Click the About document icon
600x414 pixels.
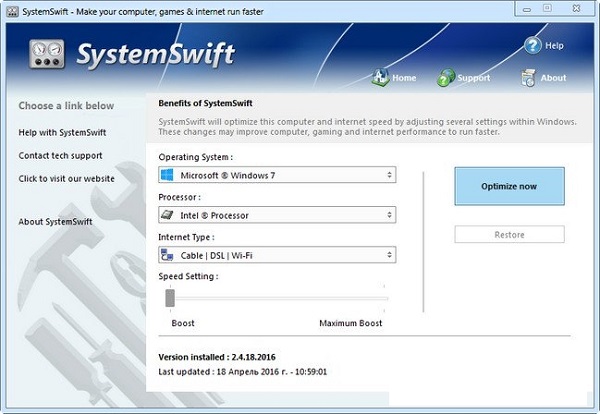528,78
